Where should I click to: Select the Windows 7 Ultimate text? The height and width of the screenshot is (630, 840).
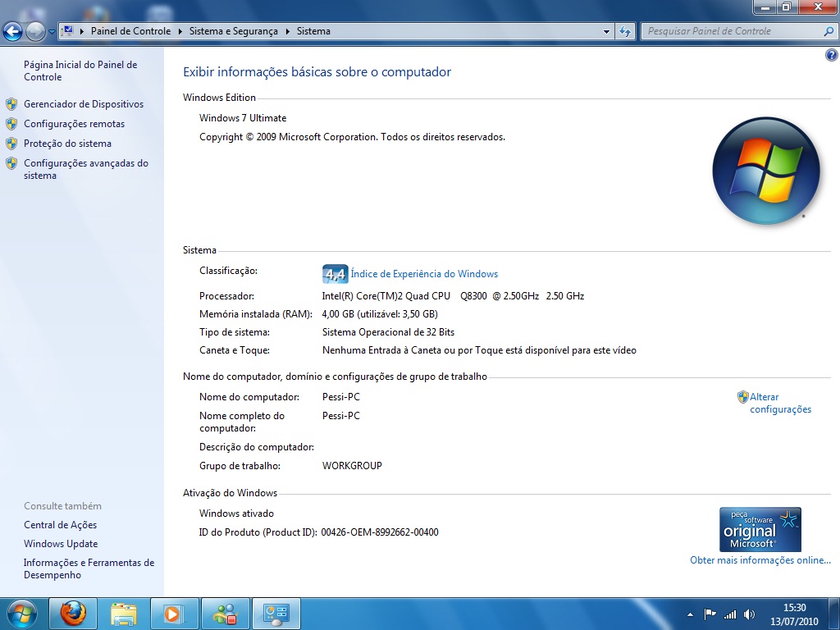click(243, 118)
